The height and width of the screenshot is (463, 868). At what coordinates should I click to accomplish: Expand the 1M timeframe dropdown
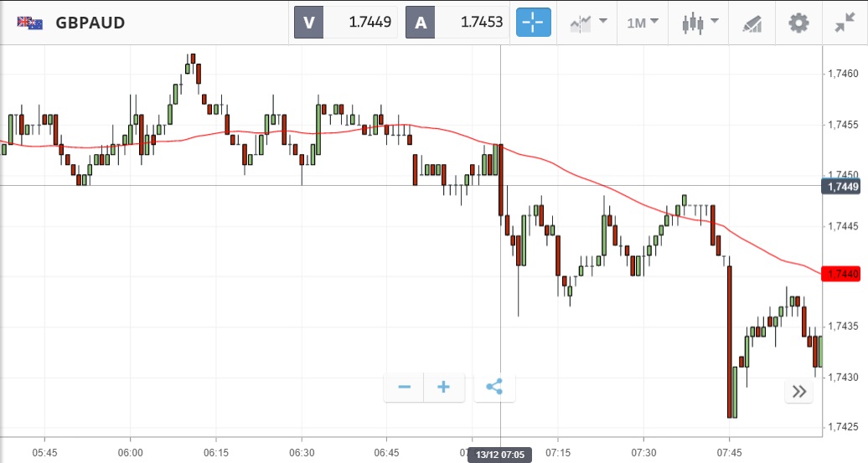click(x=643, y=23)
